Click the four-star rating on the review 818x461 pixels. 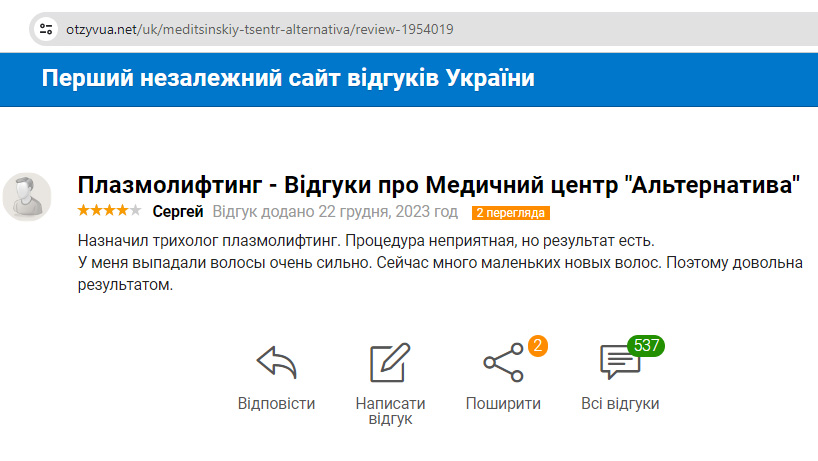[x=109, y=211]
